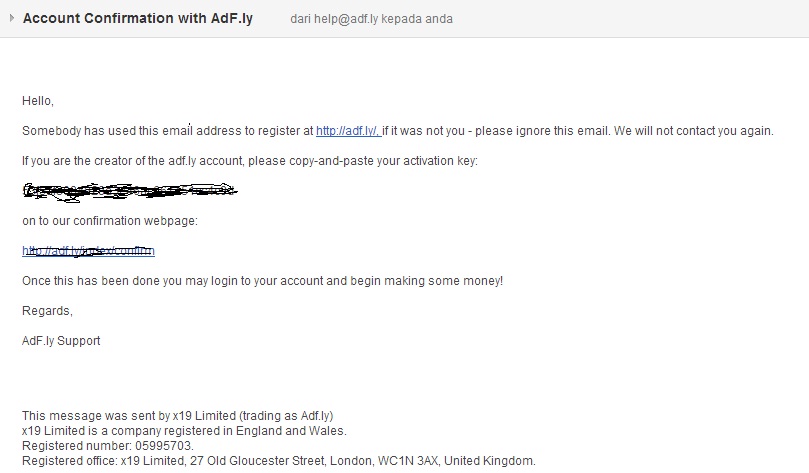Open the confirmation webpage link

[x=88, y=251]
